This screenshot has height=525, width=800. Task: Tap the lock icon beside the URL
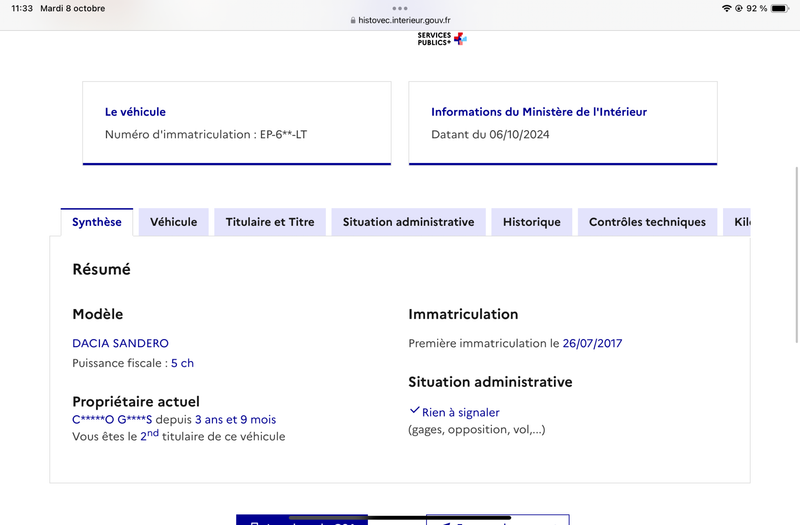pos(353,20)
